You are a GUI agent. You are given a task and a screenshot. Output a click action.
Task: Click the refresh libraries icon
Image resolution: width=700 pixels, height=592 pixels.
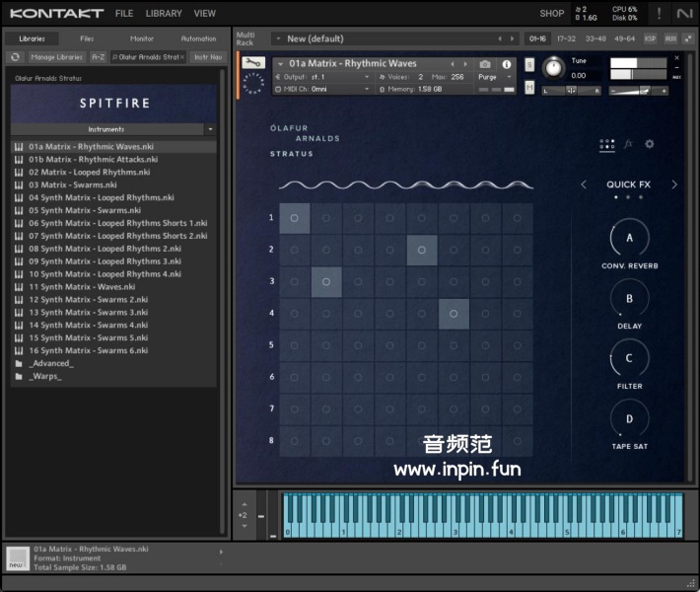(16, 57)
